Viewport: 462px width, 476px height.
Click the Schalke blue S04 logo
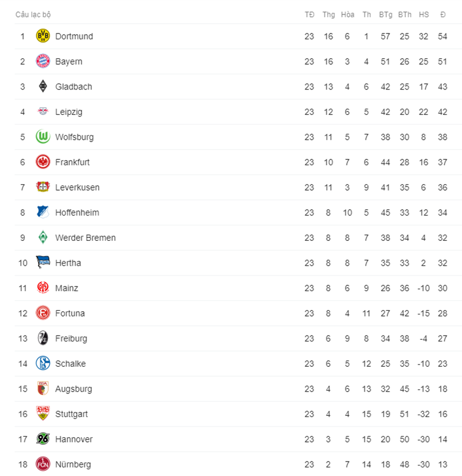pyautogui.click(x=43, y=364)
